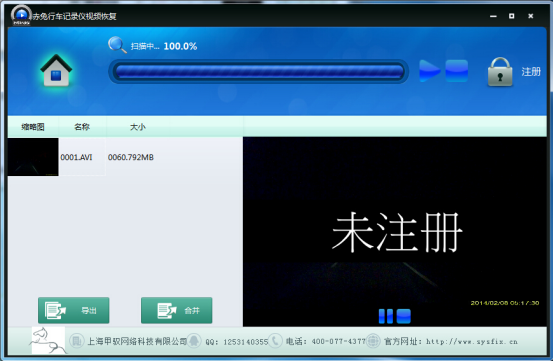Pause the video preview playback
The image size is (554, 362).
pos(385,316)
